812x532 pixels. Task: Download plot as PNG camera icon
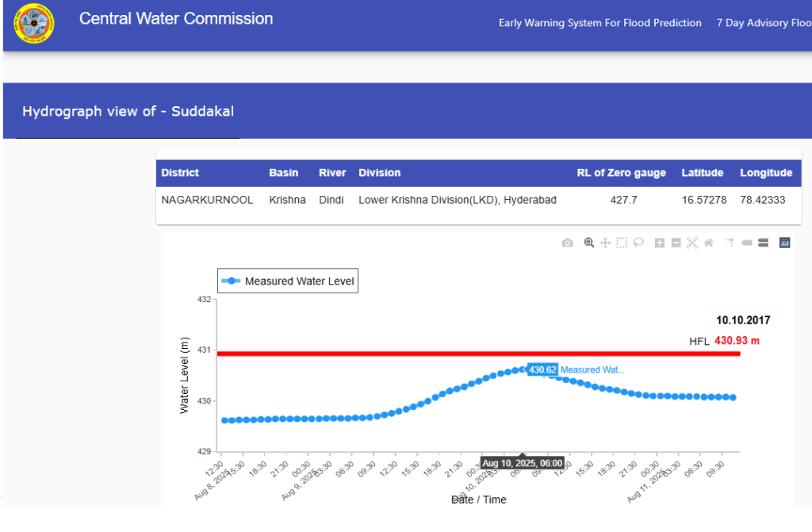point(567,243)
